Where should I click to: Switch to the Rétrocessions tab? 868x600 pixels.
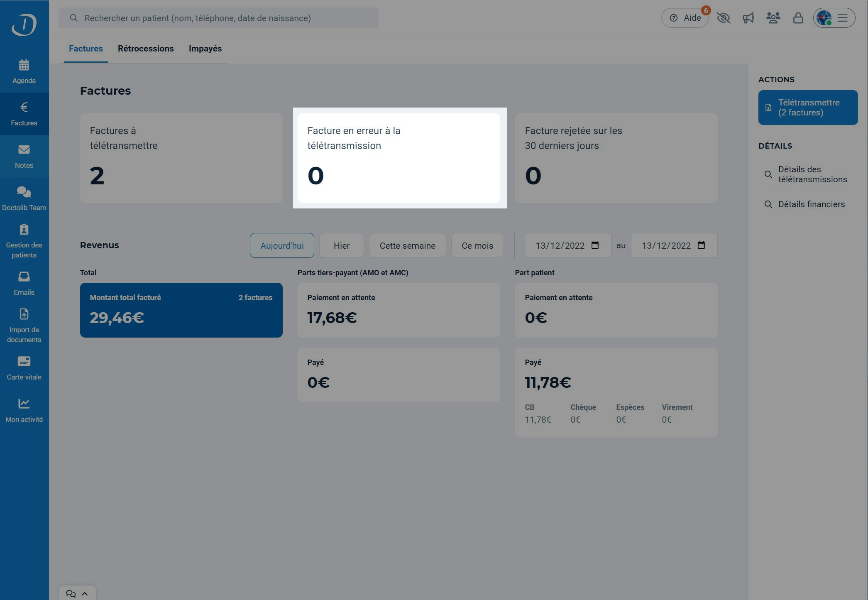[x=146, y=49]
